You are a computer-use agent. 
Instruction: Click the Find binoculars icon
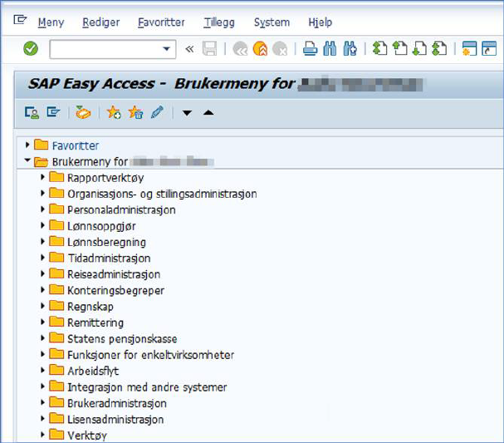point(330,49)
